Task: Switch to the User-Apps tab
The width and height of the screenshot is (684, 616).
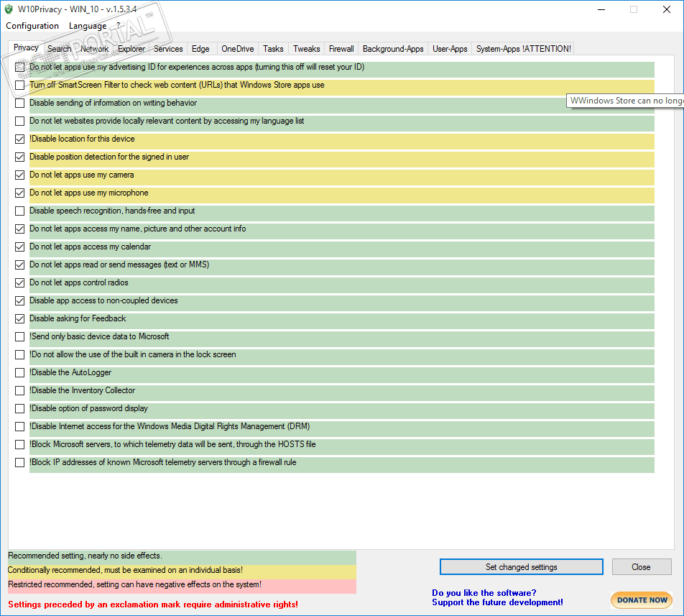Action: [450, 49]
